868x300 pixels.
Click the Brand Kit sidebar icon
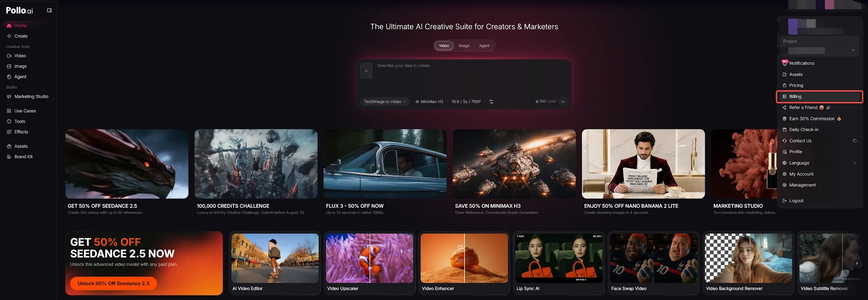pos(9,157)
